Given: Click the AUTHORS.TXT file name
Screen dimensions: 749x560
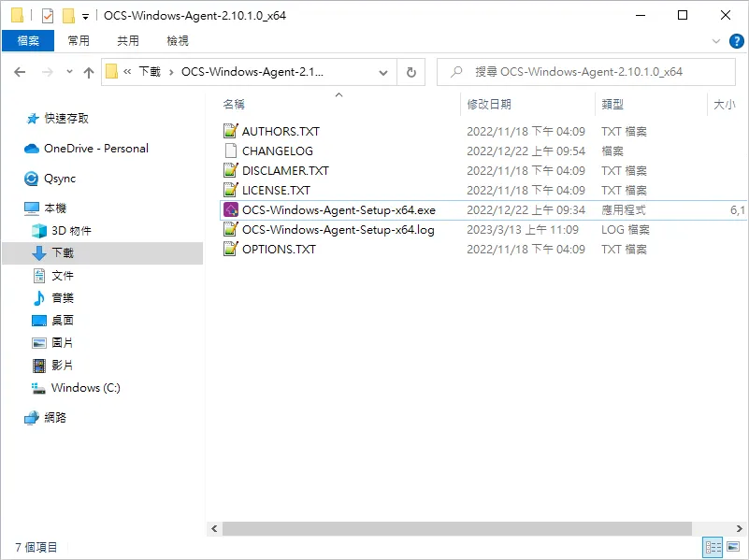Looking at the screenshot, I should point(281,131).
